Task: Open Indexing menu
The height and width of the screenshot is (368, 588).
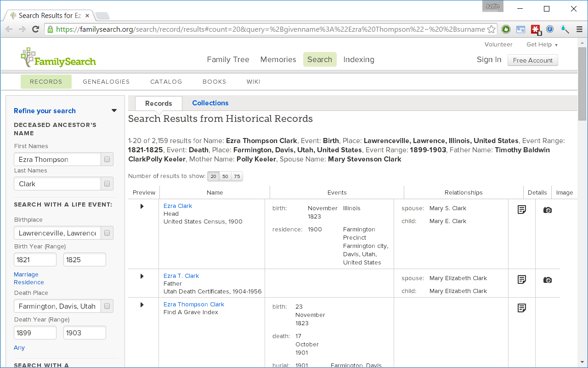Action: click(x=359, y=59)
